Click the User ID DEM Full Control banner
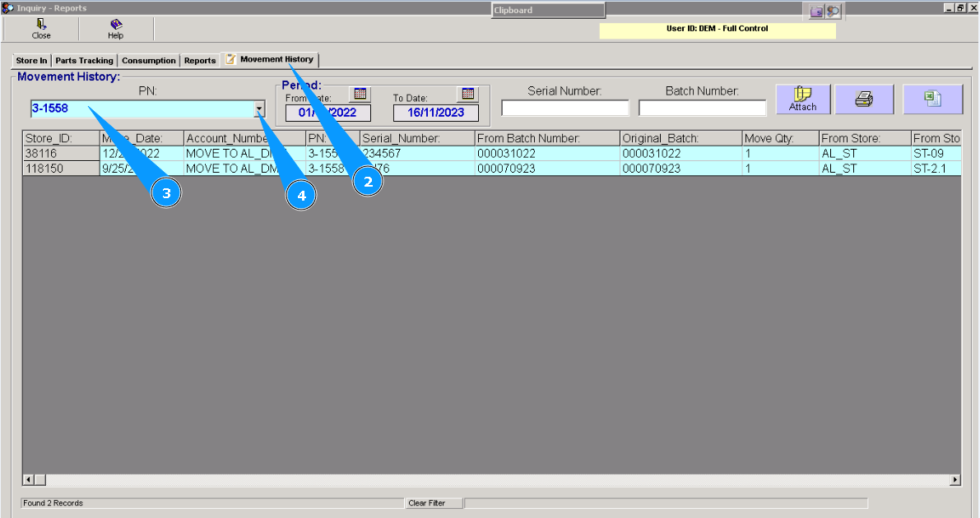Viewport: 980px width, 518px height. point(718,30)
